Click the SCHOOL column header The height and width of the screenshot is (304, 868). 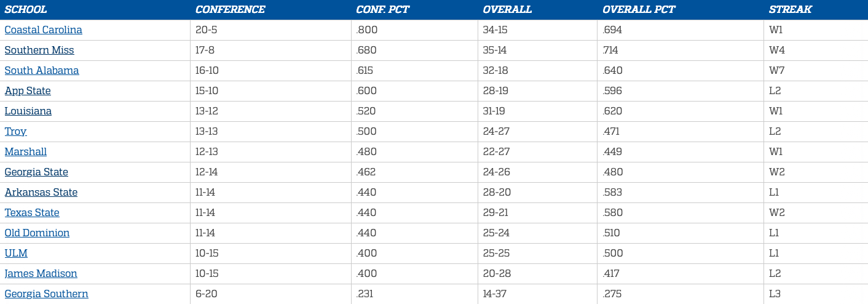pyautogui.click(x=26, y=10)
